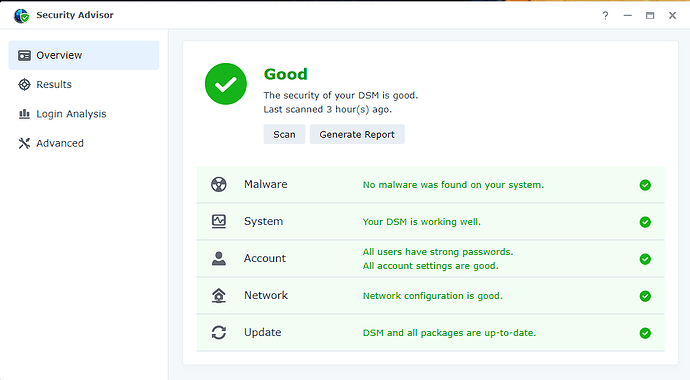Click the Account user silhouette icon
This screenshot has width=690, height=380.
219,258
